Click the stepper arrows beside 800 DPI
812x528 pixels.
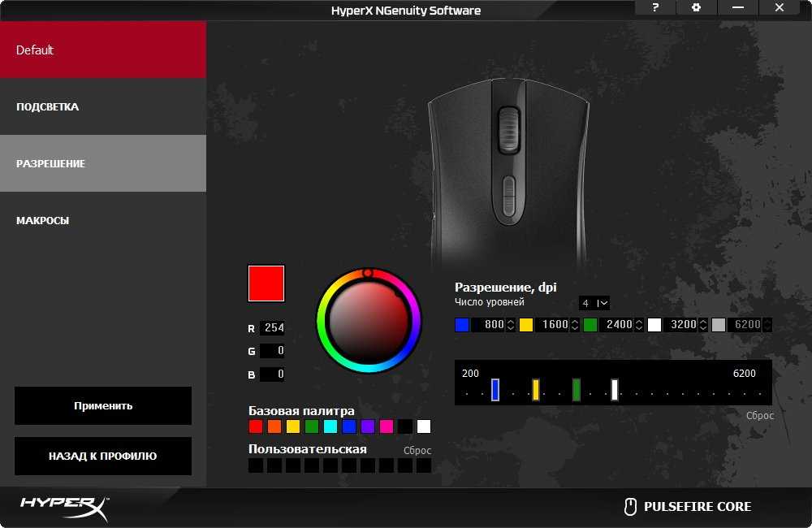(x=511, y=325)
